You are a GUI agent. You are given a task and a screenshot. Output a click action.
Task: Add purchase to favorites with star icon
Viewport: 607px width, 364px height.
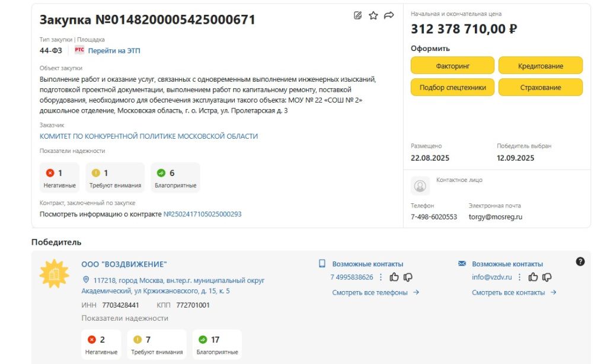click(373, 15)
